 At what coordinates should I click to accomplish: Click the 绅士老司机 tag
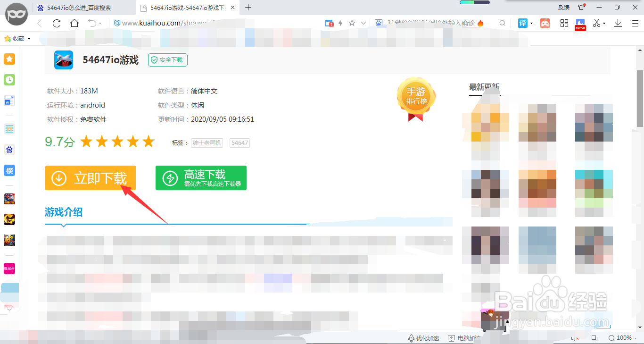tap(207, 143)
